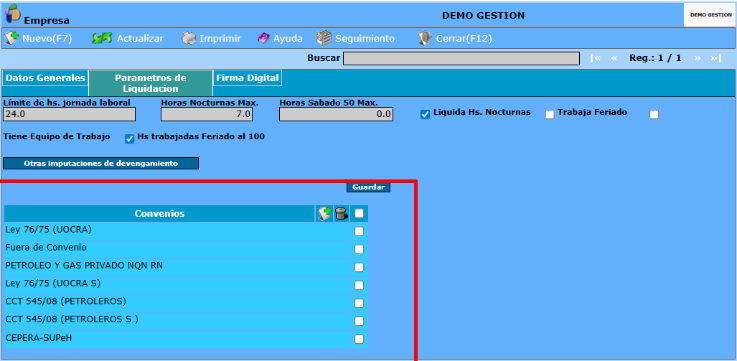Click the Buscar search field
Viewport: 737px width, 361px height.
461,58
